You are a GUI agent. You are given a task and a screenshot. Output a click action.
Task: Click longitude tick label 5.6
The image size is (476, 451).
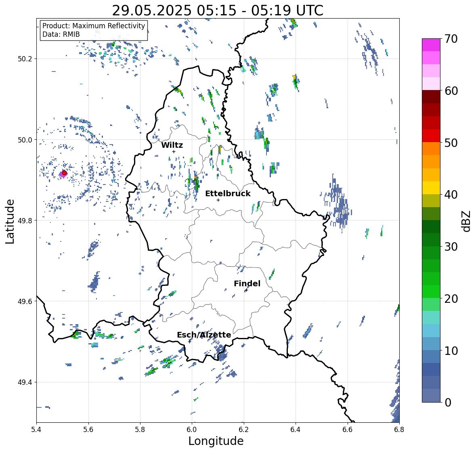88,429
